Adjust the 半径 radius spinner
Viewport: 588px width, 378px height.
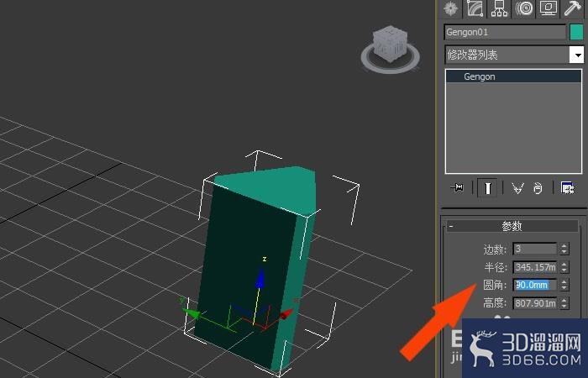coord(564,267)
